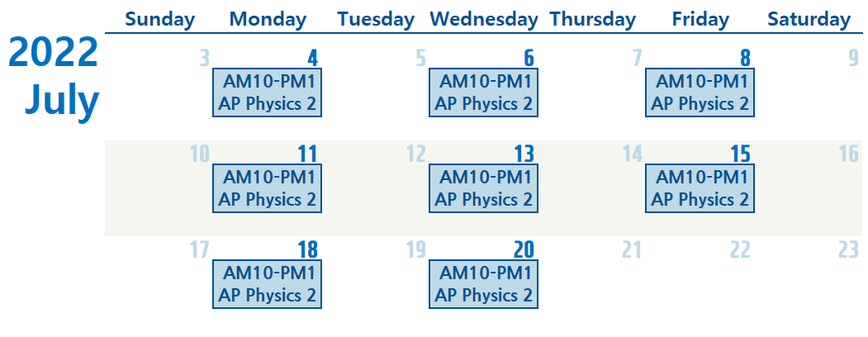The image size is (868, 337).
Task: Select the AP Physics 2 class on July 15
Action: 700,188
